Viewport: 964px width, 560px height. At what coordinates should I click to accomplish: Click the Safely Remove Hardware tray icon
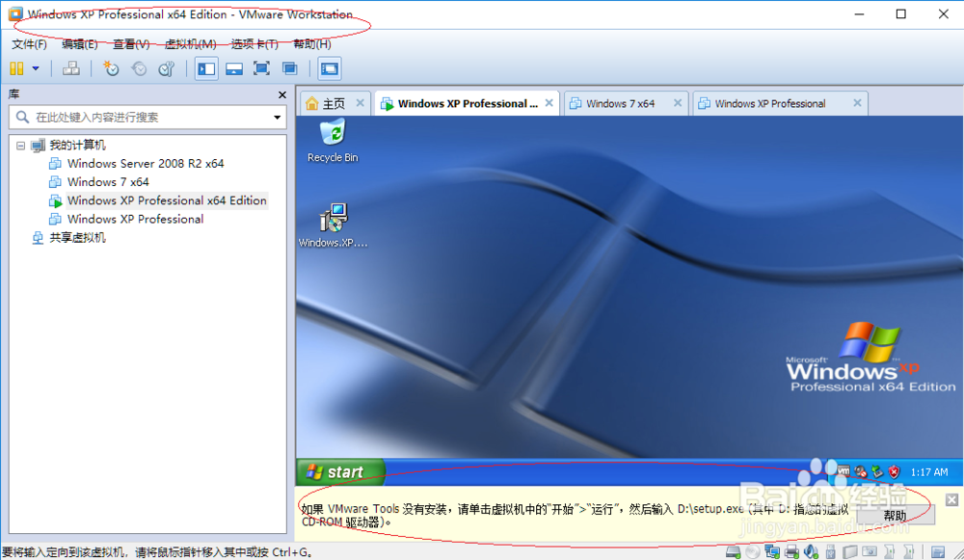pyautogui.click(x=877, y=471)
